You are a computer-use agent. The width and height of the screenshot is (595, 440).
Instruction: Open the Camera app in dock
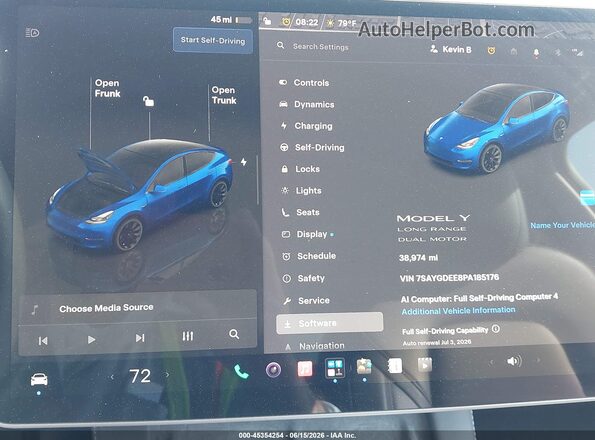coord(273,370)
